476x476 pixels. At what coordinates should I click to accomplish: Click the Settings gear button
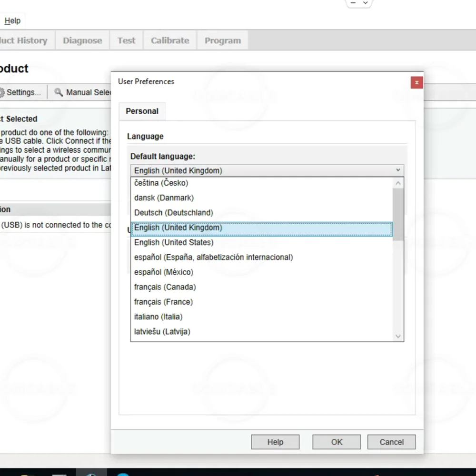pyautogui.click(x=20, y=92)
